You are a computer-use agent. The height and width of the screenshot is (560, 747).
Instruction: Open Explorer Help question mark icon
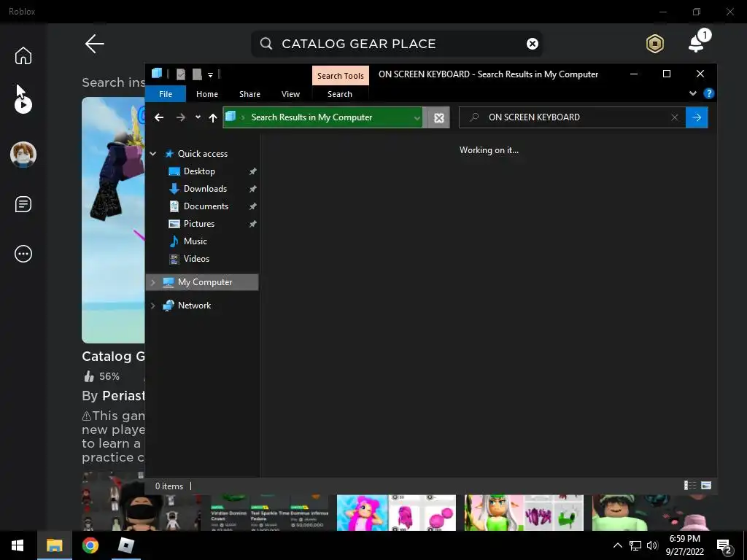click(708, 93)
